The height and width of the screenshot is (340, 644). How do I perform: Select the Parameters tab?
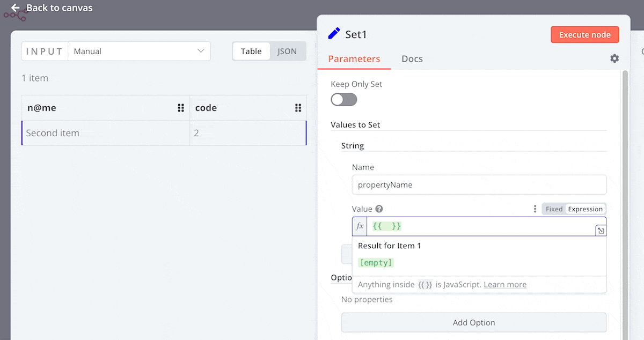click(x=354, y=59)
